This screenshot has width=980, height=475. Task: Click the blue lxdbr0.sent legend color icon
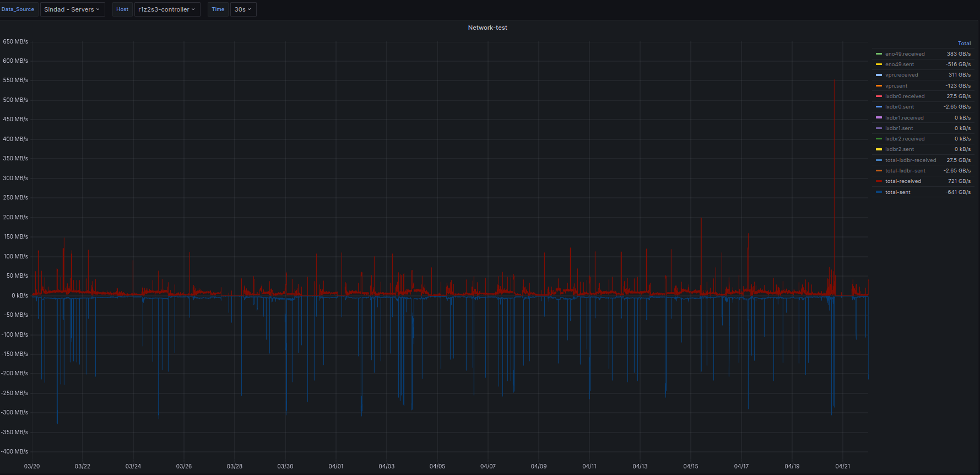click(x=879, y=107)
